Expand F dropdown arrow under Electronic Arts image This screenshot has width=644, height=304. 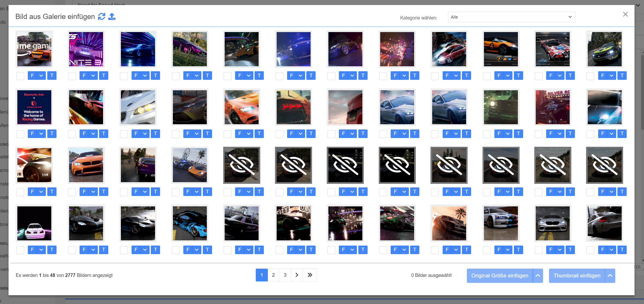[x=41, y=133]
